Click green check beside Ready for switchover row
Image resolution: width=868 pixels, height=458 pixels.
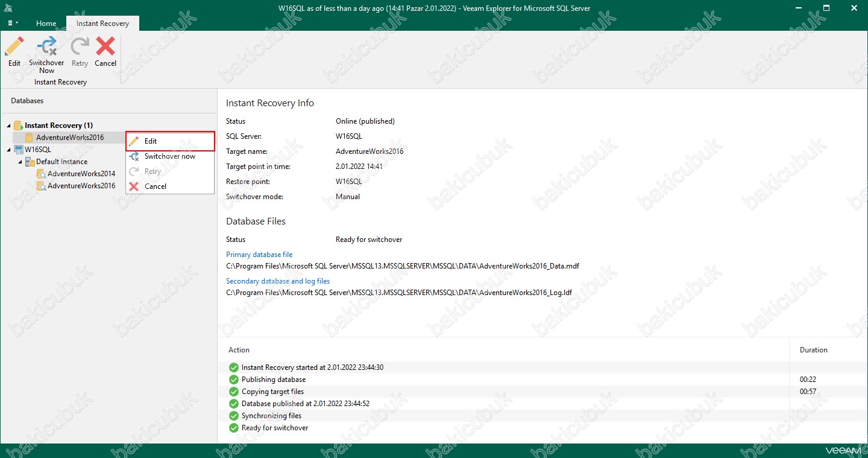[234, 428]
